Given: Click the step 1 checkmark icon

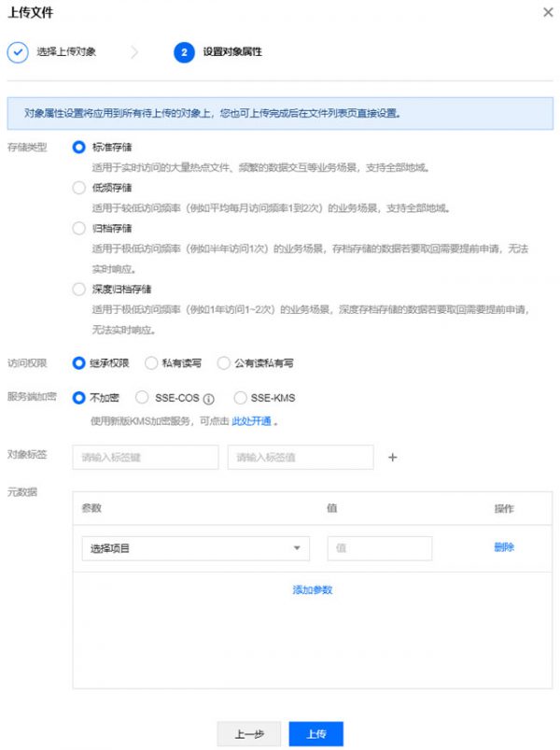Looking at the screenshot, I should click(17, 52).
